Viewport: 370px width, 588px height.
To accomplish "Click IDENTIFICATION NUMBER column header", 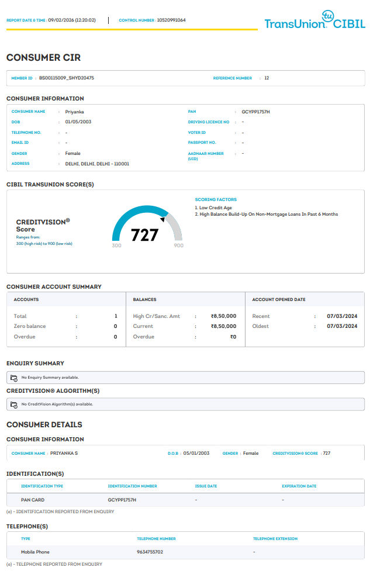I will tap(132, 486).
